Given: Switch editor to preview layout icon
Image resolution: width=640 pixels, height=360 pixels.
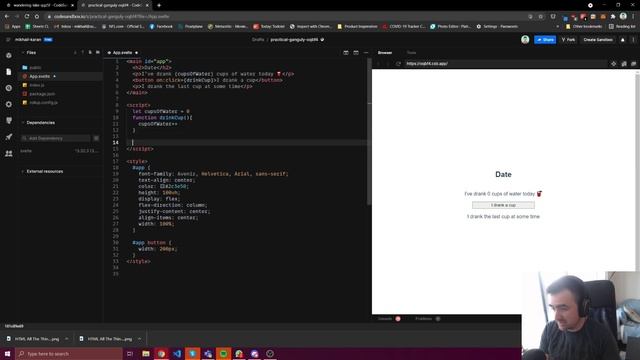Looking at the screenshot, I should click(x=356, y=53).
